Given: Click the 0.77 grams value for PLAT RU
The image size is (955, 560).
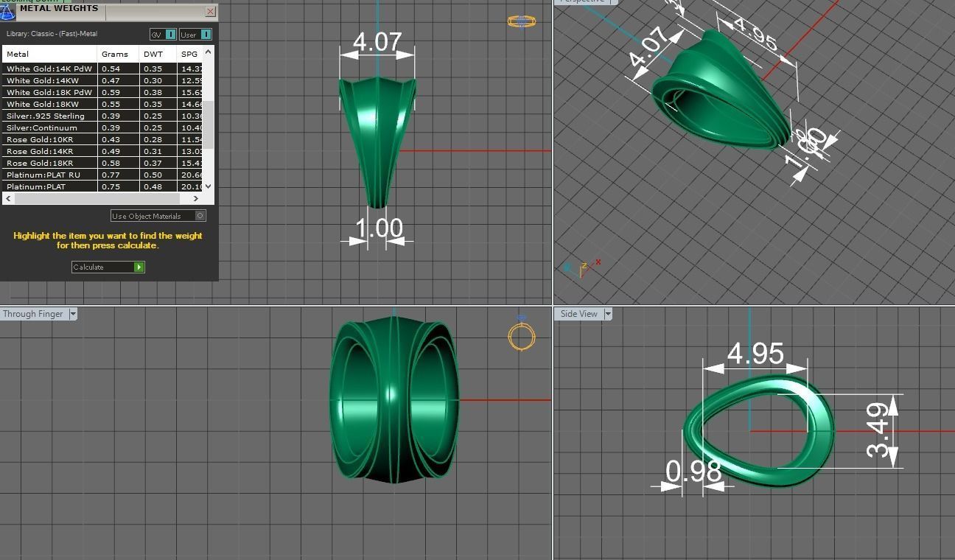Looking at the screenshot, I should coord(111,175).
